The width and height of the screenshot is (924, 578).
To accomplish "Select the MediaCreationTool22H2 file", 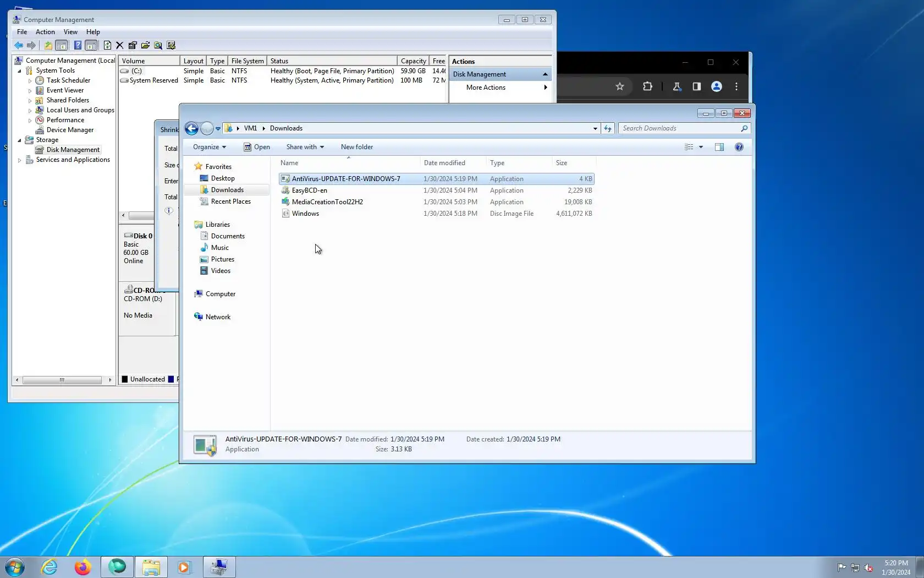I will [x=437, y=202].
